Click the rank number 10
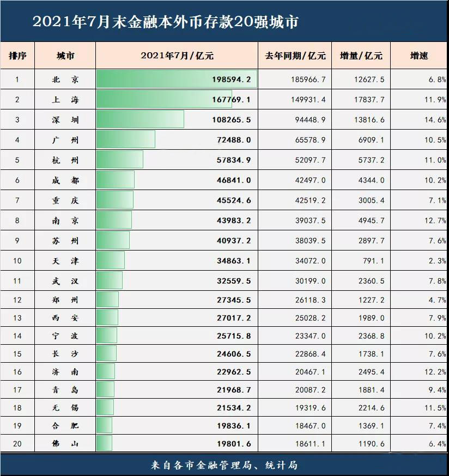 pyautogui.click(x=17, y=261)
